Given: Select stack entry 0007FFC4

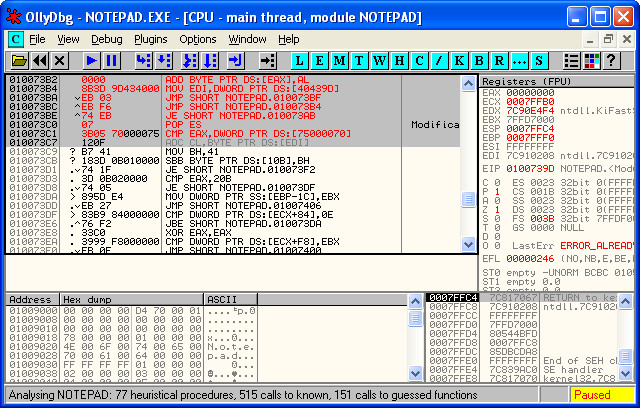Looking at the screenshot, I should click(x=522, y=297).
